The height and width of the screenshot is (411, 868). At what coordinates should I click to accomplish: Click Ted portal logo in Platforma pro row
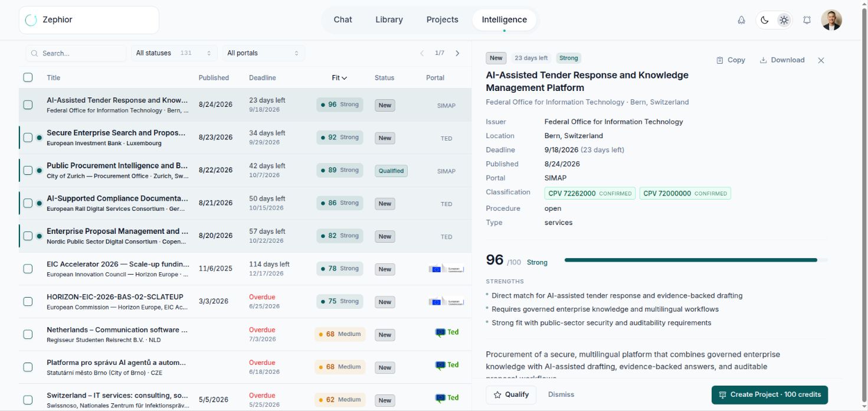click(447, 365)
